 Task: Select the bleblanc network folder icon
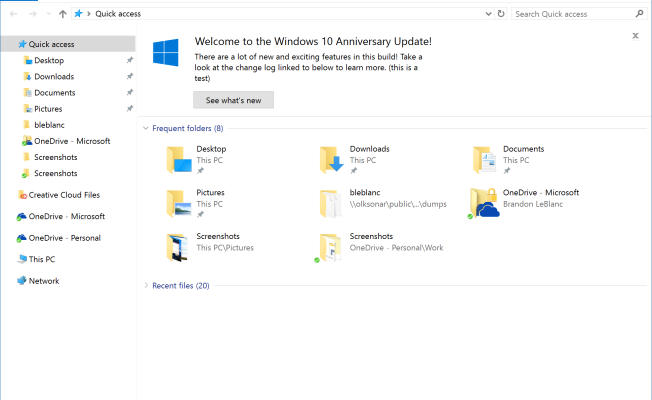pos(331,204)
